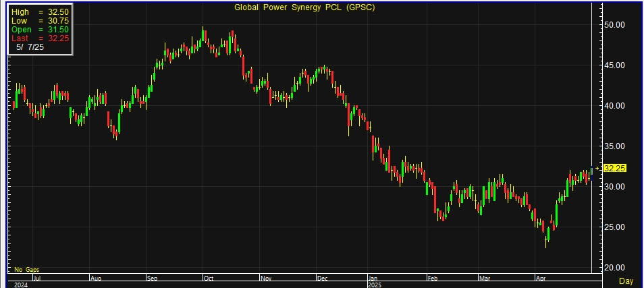
Task: Click the Open = 31.50 value in info box
Action: coord(40,30)
